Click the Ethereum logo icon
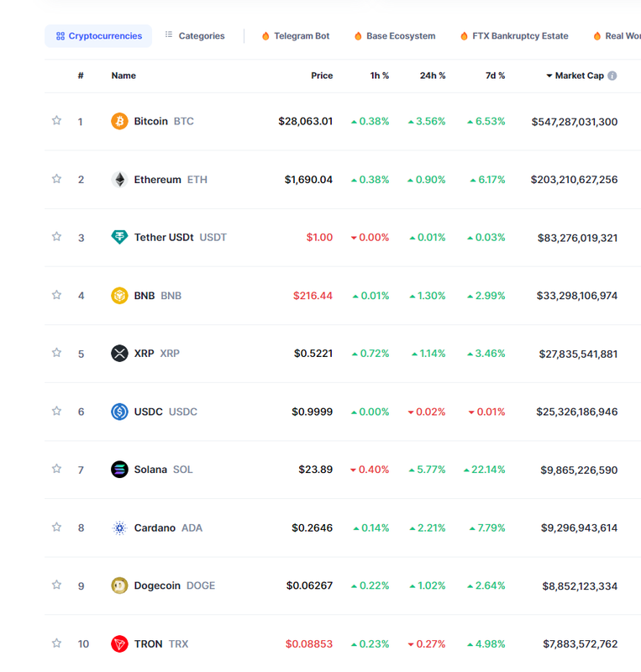Viewport: 641px width, 672px height. click(119, 180)
